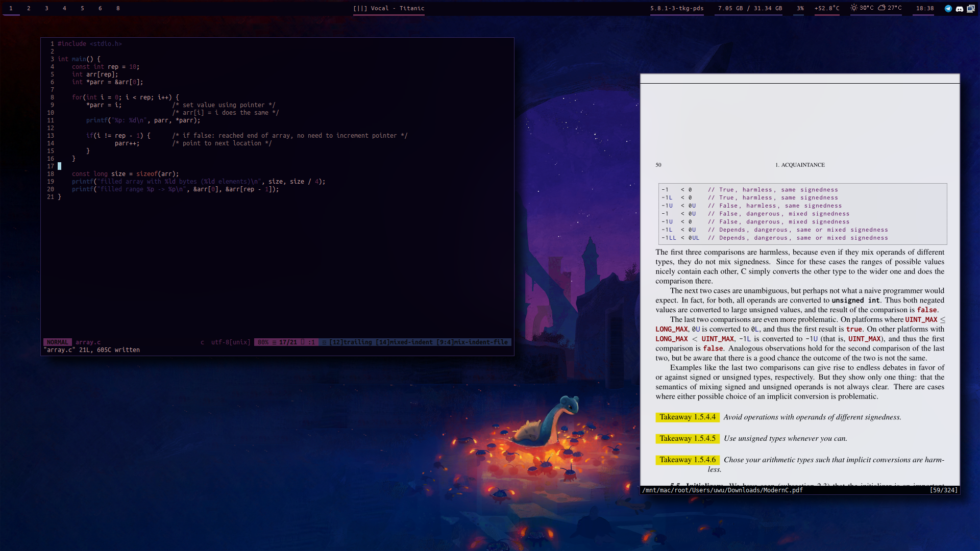Screen dimensions: 980x551
Task: Click the kernel version 5.8.1-3-tkg-pds label
Action: 676,8
